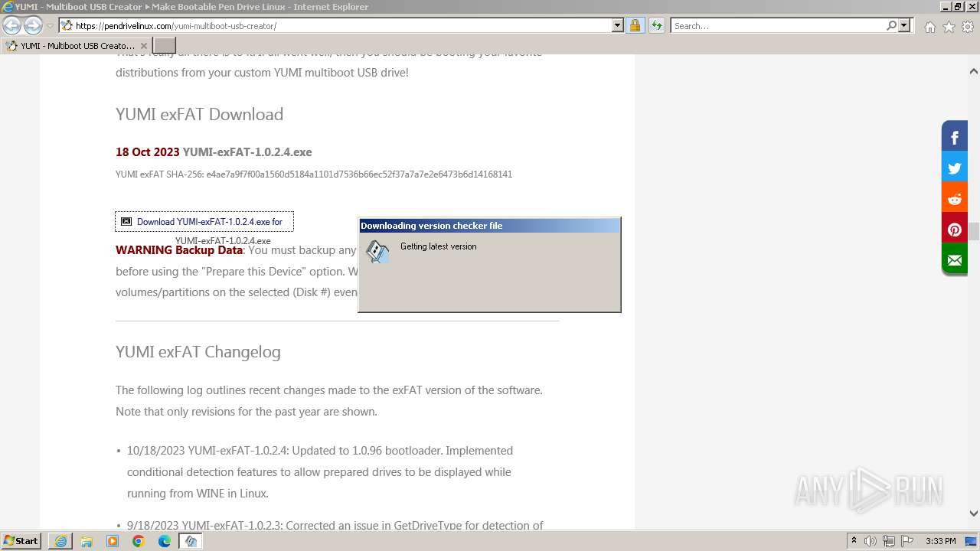980x551 pixels.
Task: Launch Google Chrome from the taskbar
Action: 139,541
